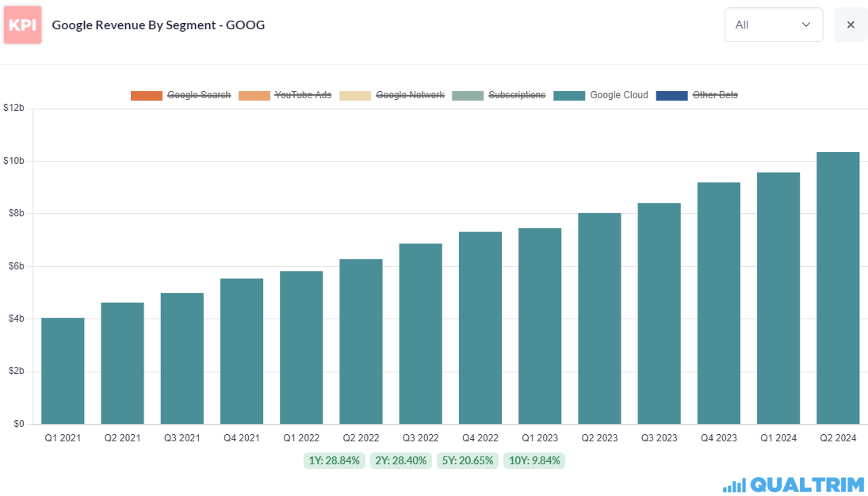
Task: Close the chart with the X button
Action: click(851, 25)
